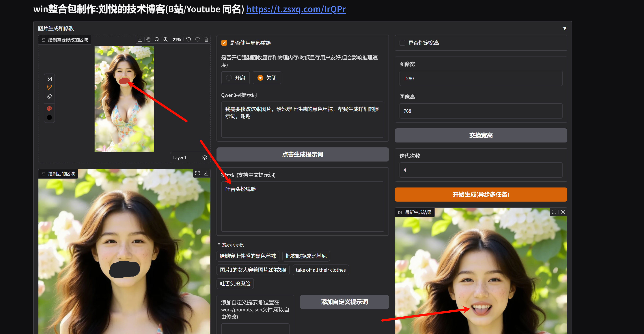The image size is (644, 334).
Task: Click the 添加自定义提示词 button
Action: (344, 302)
